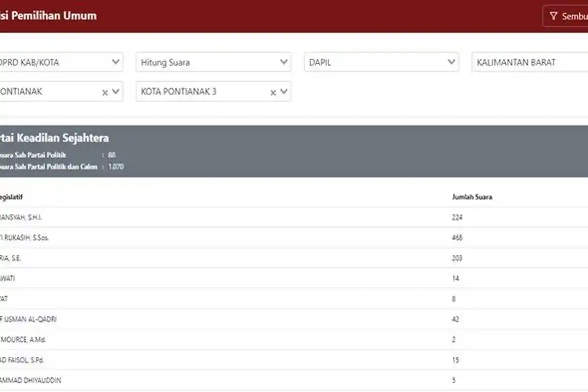Clear the KOTA PONTIANAK selection with its X icon
Viewport: 588px width, 392px height.
coord(104,92)
